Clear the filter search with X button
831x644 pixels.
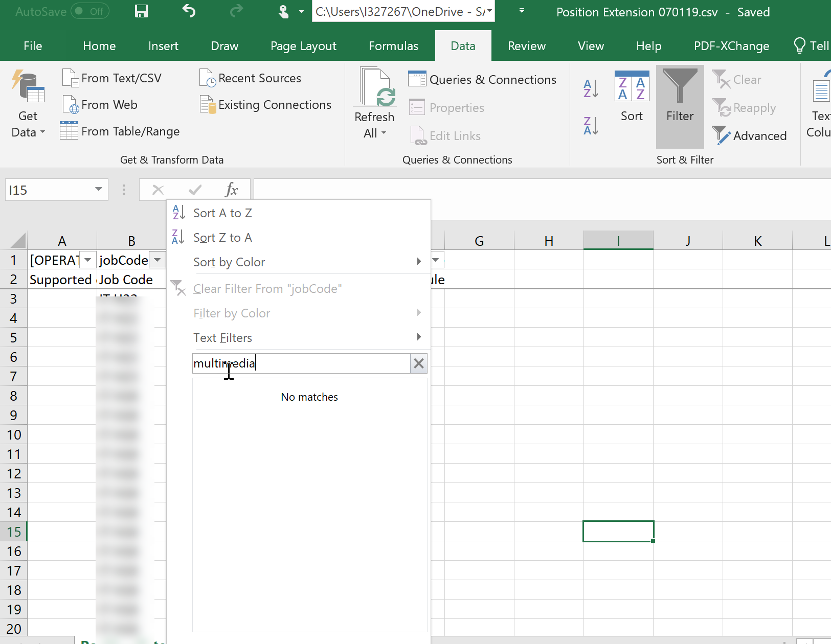tap(419, 363)
